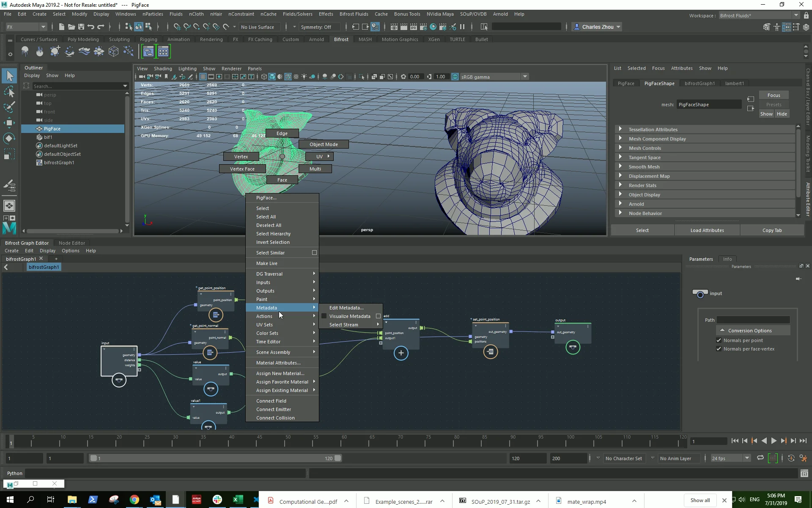The image size is (812, 508).
Task: Click the loop playback toggle icon
Action: point(760,458)
